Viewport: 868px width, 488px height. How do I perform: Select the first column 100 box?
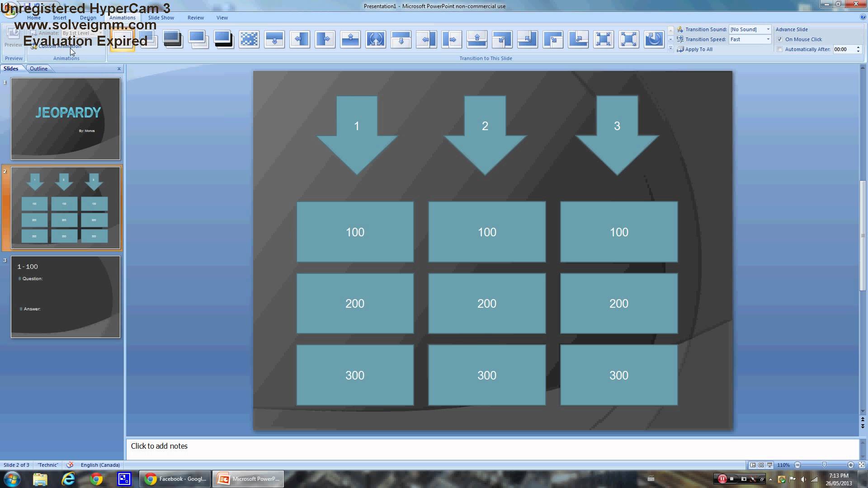point(355,232)
